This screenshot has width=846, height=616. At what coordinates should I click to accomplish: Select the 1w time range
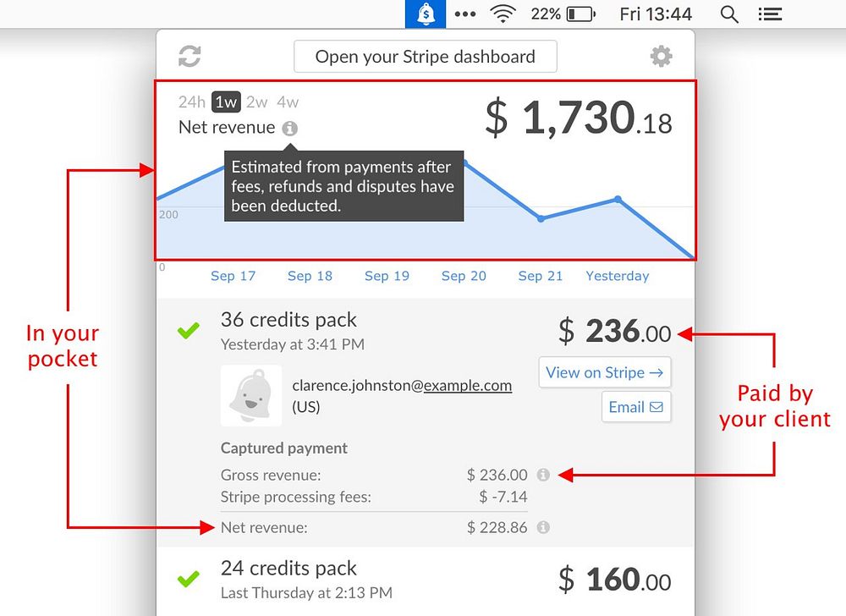226,102
